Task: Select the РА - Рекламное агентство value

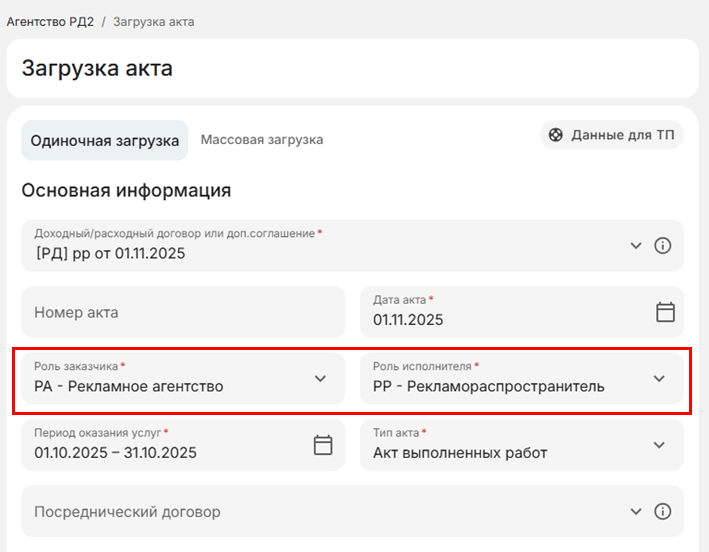Action: click(x=129, y=386)
